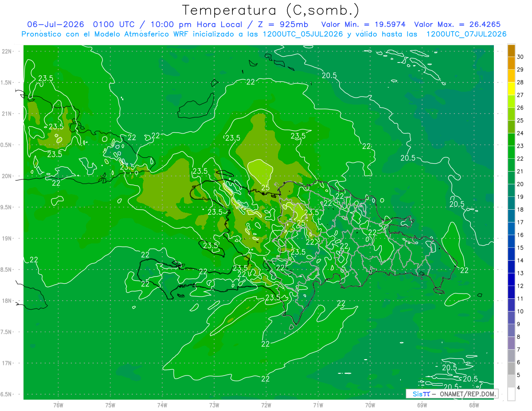Click the color bar label '15'
Image resolution: width=532 pixels, height=411 pixels.
[520, 248]
